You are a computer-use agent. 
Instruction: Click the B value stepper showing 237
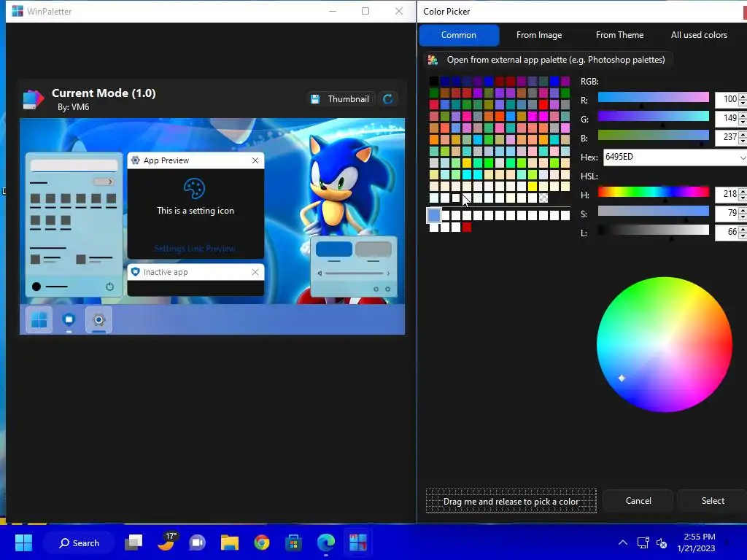[x=730, y=137]
